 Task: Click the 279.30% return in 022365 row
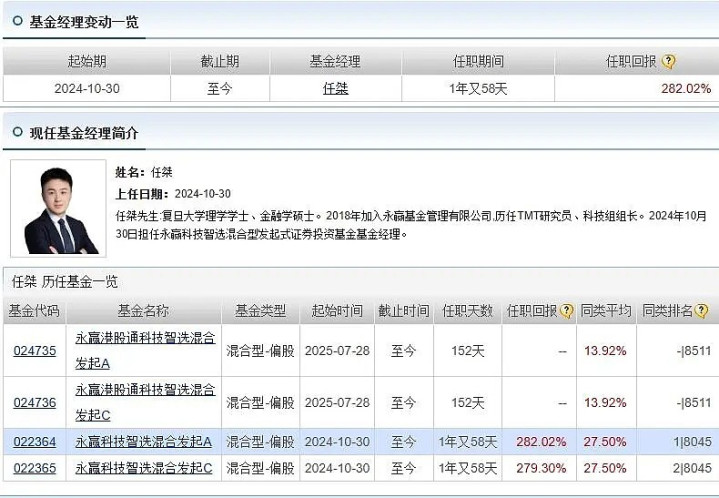(x=541, y=468)
